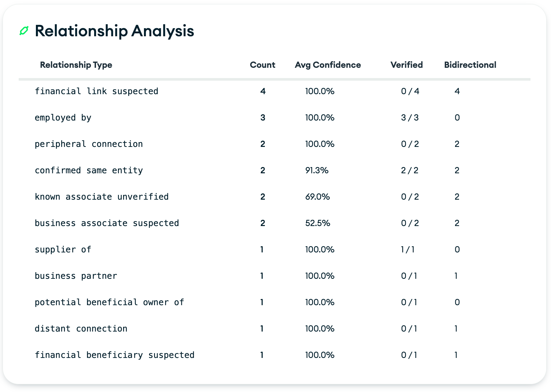This screenshot has height=392, width=551.
Task: Open the employed by relationship row
Action: point(63,118)
